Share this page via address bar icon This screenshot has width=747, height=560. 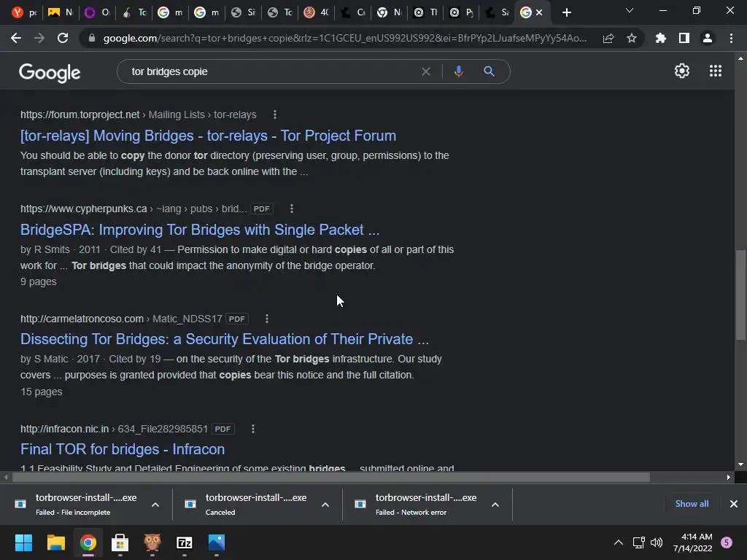608,38
